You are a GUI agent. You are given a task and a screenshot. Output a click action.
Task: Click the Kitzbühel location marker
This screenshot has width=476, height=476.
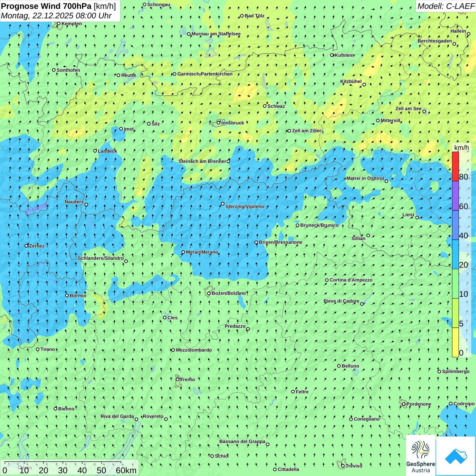coord(364,85)
